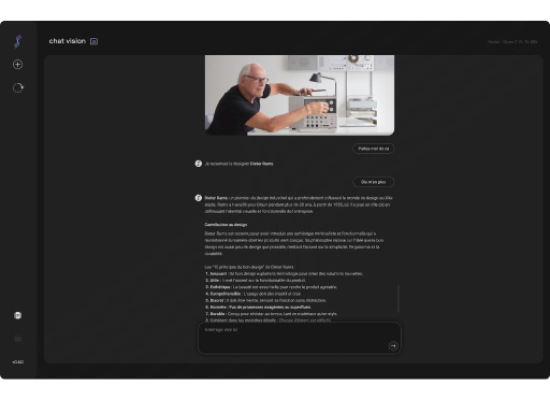This screenshot has height=401, width=550.
Task: Click the assistant avatar beside long Dieter Rams answer
Action: (198, 198)
